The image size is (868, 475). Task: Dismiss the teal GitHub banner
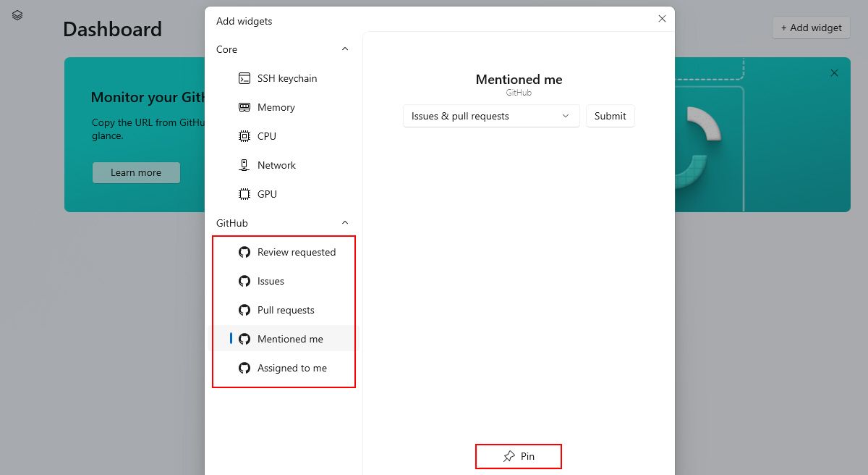(835, 73)
